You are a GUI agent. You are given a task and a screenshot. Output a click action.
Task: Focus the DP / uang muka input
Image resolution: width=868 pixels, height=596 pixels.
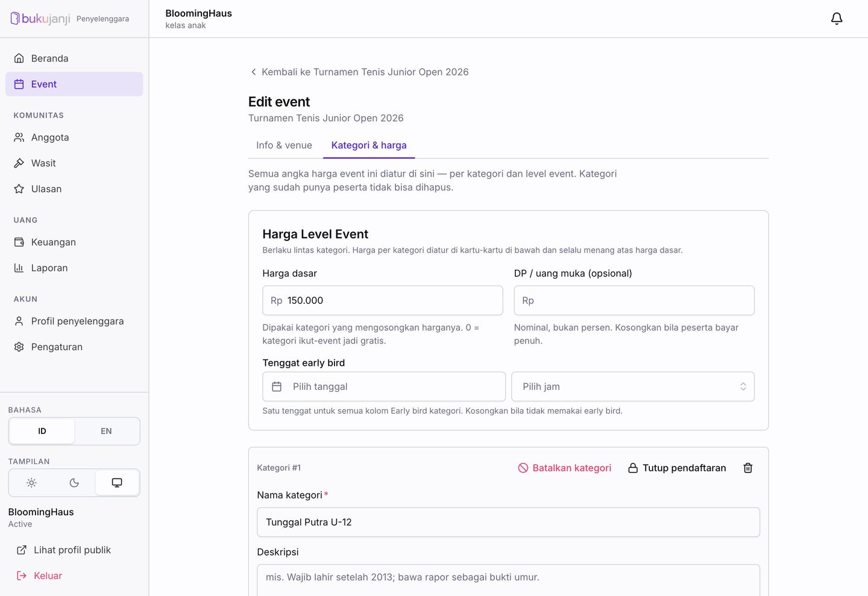point(634,301)
